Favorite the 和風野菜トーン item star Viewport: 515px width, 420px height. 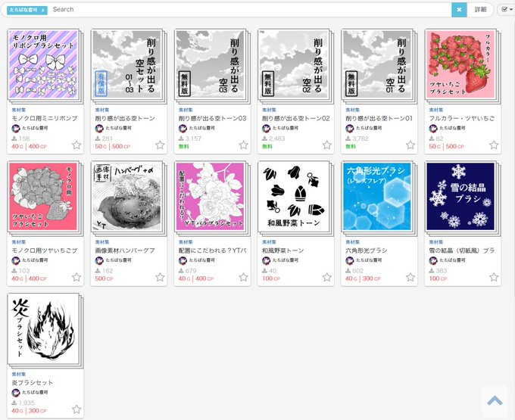click(x=327, y=277)
